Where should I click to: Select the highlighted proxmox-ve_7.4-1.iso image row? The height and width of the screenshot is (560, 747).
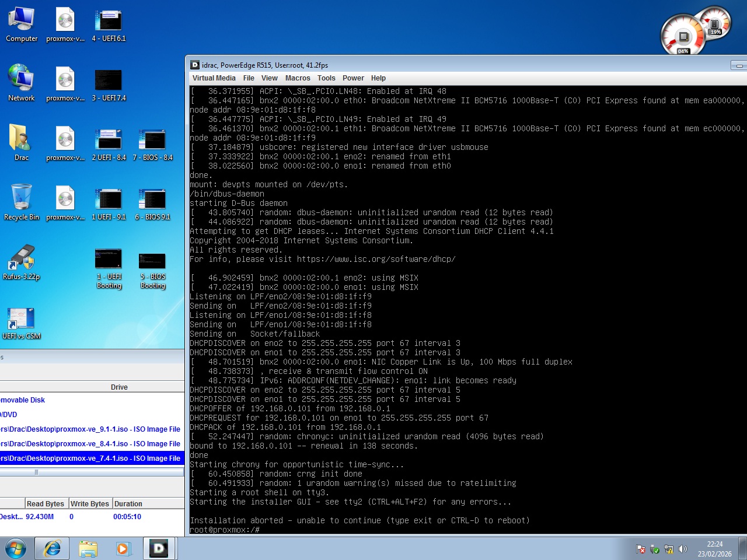pos(92,459)
